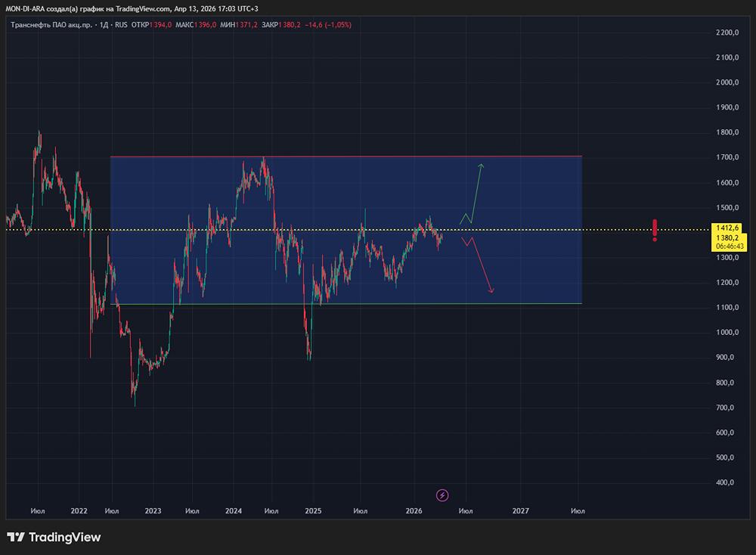Click the 1900,0 price axis label
The width and height of the screenshot is (756, 555).
[727, 107]
